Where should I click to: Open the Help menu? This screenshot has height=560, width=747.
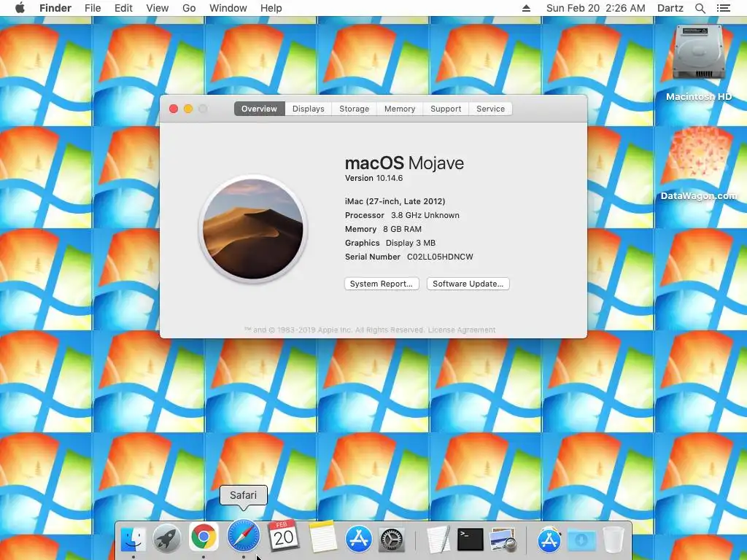[271, 8]
